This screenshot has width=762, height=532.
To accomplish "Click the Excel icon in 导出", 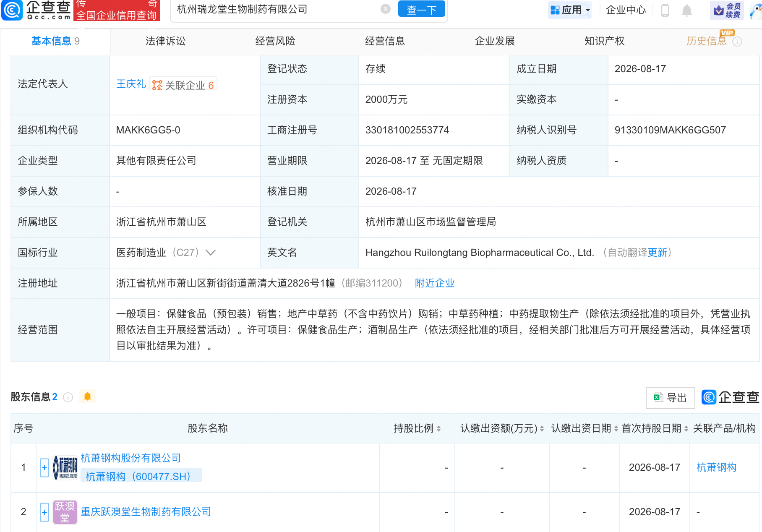I will [658, 397].
